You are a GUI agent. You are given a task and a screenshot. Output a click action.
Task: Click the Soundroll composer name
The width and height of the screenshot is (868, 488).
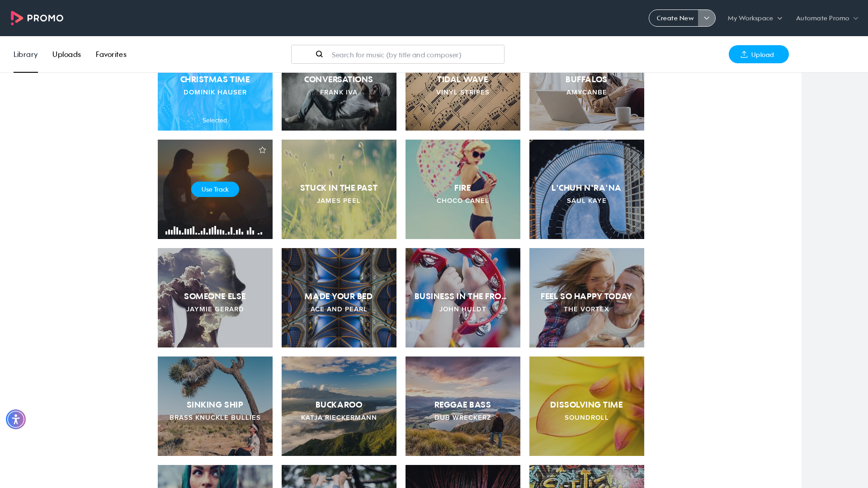click(586, 418)
